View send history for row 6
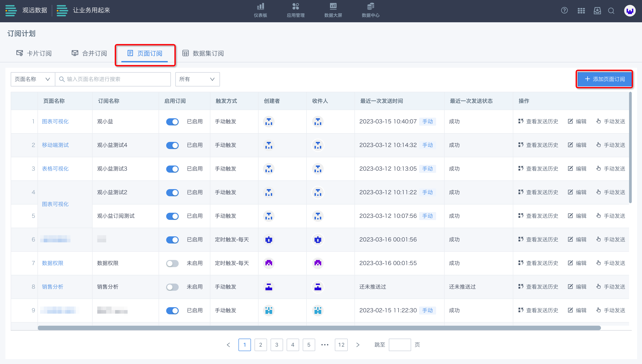The width and height of the screenshot is (642, 364). (538, 239)
